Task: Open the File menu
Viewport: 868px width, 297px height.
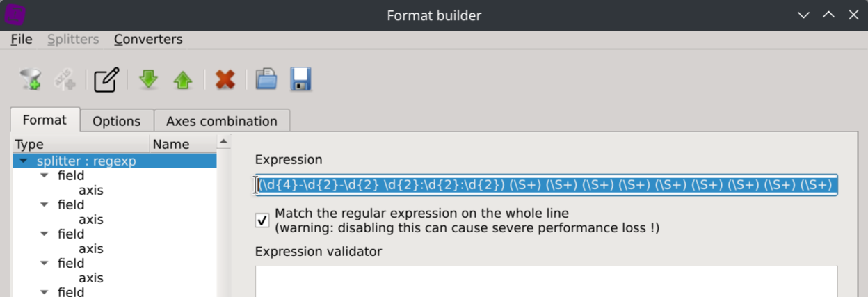Action: click(x=22, y=40)
